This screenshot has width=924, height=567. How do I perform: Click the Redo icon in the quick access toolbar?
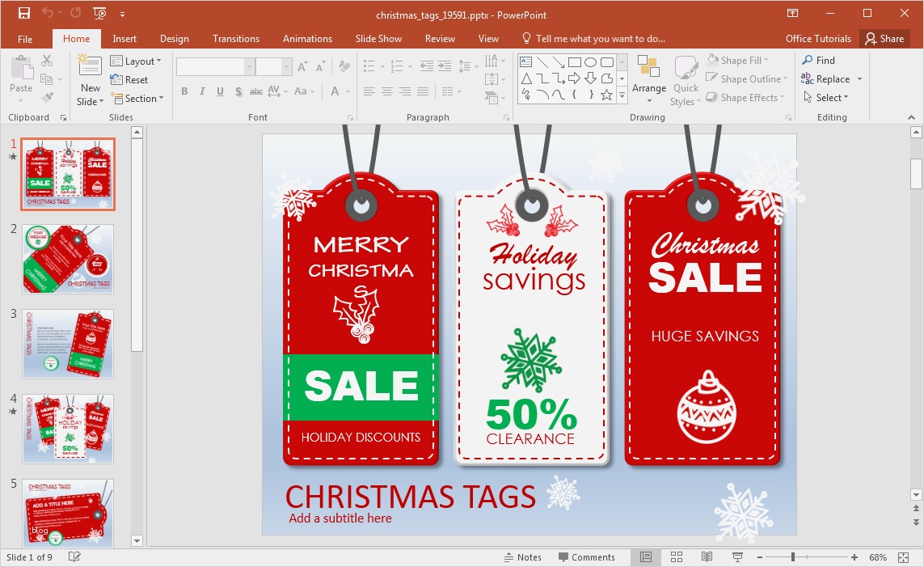(x=75, y=13)
